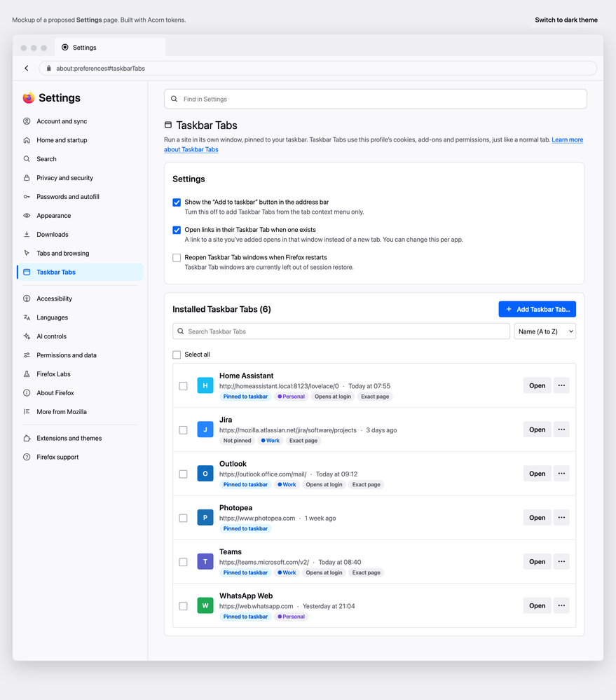This screenshot has height=700, width=616.
Task: Open Home and startup settings
Action: pos(81,140)
